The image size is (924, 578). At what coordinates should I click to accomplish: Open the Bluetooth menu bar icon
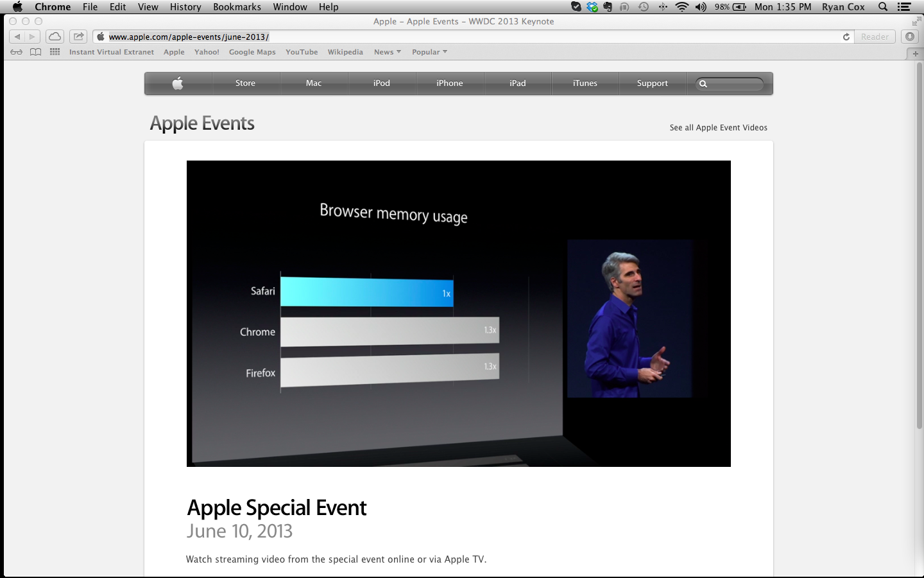(x=663, y=7)
